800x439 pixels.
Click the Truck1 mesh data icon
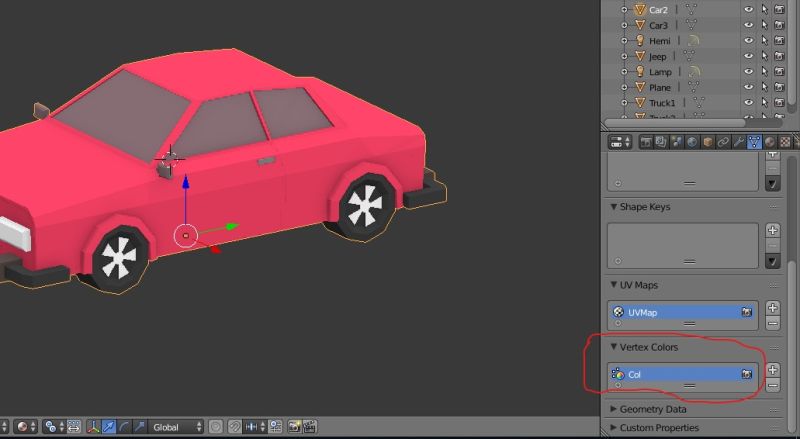click(x=698, y=103)
